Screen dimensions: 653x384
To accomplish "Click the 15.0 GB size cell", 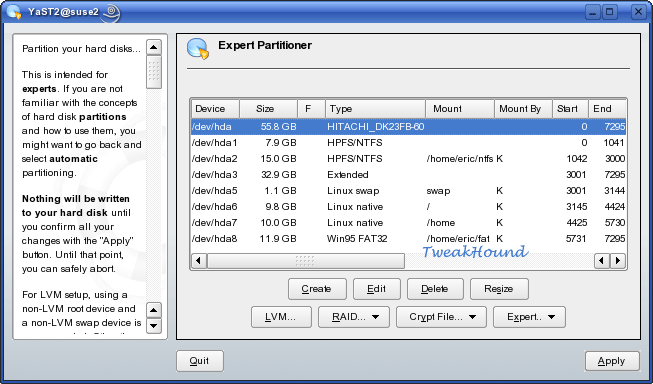I will click(278, 159).
